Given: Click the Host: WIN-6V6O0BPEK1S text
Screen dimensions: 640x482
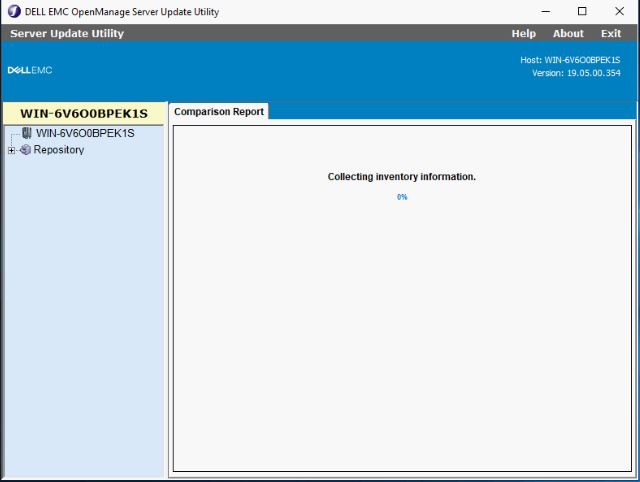Looking at the screenshot, I should click(x=570, y=60).
